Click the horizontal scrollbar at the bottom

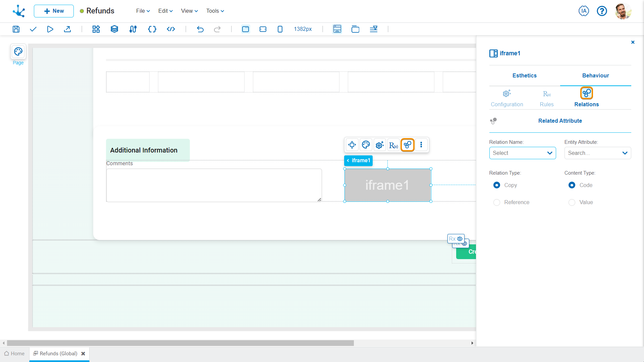click(180, 343)
